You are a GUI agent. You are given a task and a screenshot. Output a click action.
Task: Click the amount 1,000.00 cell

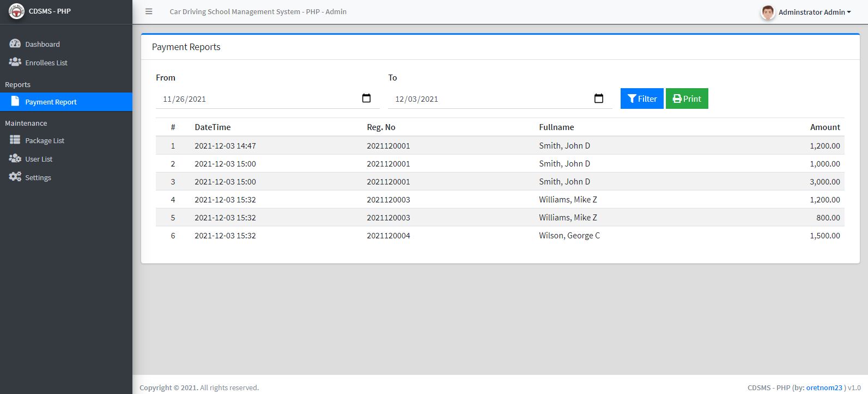point(824,163)
